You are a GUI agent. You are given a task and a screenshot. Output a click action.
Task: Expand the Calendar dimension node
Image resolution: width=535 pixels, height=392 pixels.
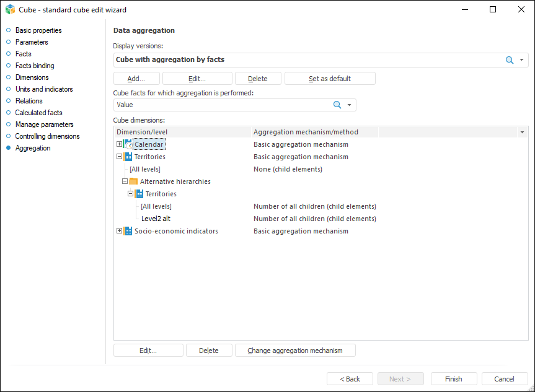point(120,144)
